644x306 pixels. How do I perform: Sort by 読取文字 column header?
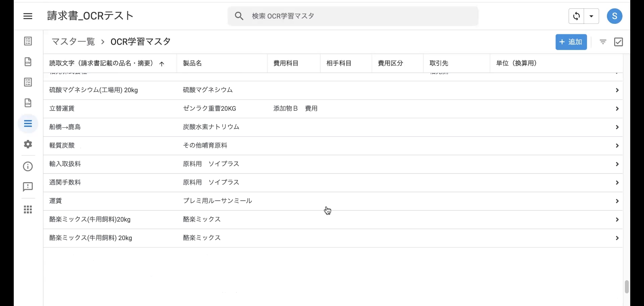101,63
